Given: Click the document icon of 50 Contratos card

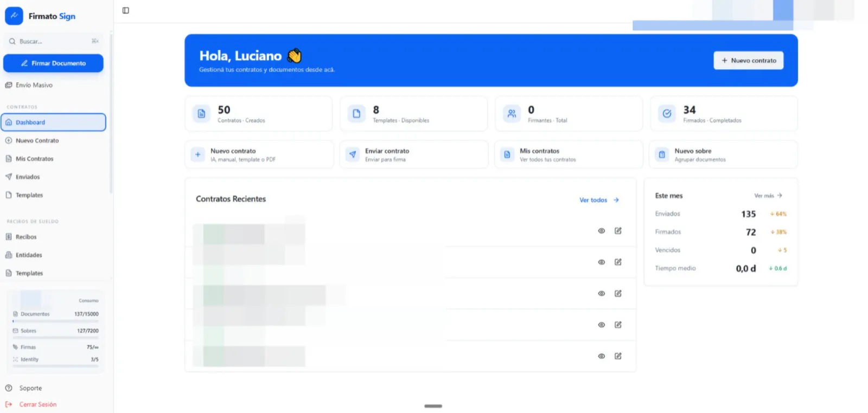Looking at the screenshot, I should 202,114.
